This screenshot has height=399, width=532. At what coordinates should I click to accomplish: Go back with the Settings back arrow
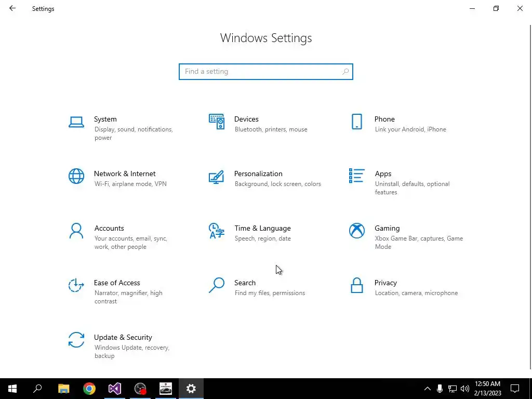click(12, 8)
